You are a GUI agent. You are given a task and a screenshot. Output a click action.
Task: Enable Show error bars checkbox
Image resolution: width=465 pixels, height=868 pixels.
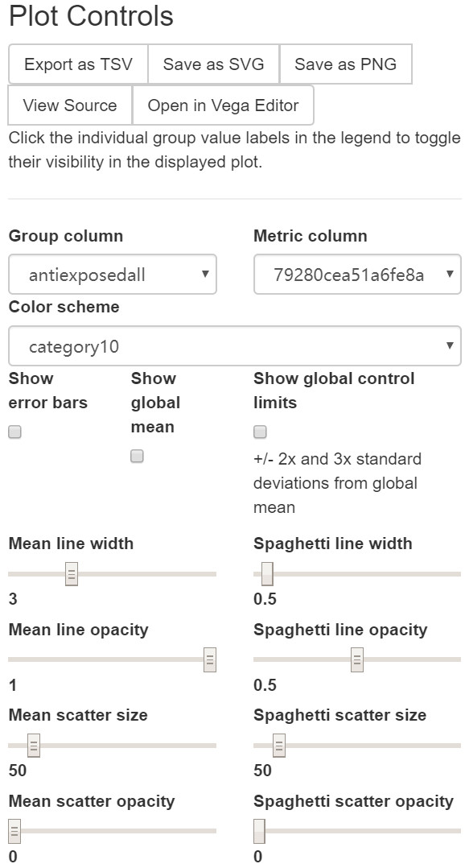15,432
